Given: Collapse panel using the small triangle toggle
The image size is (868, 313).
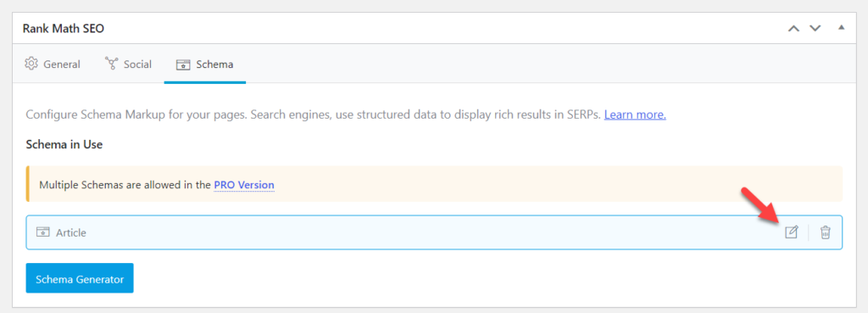Looking at the screenshot, I should click(842, 27).
